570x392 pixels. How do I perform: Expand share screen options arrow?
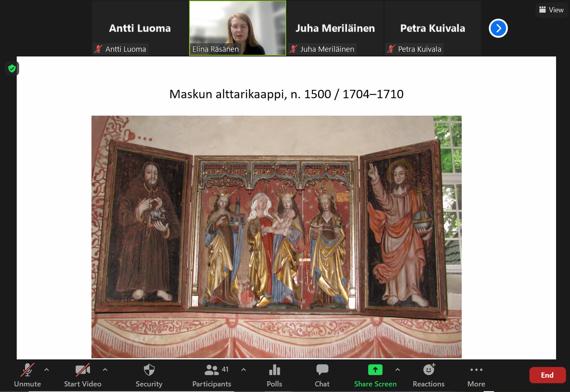click(398, 370)
